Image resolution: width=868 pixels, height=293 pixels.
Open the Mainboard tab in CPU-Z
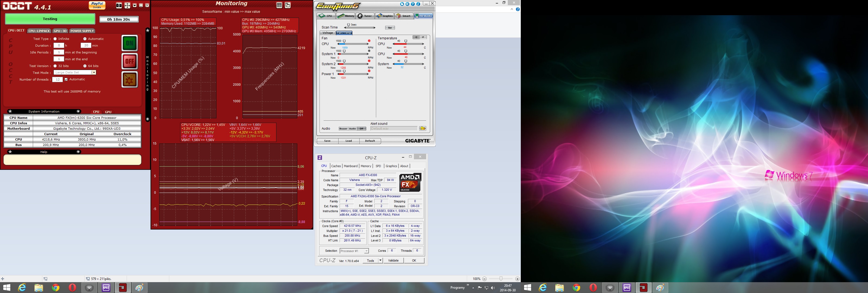[350, 166]
